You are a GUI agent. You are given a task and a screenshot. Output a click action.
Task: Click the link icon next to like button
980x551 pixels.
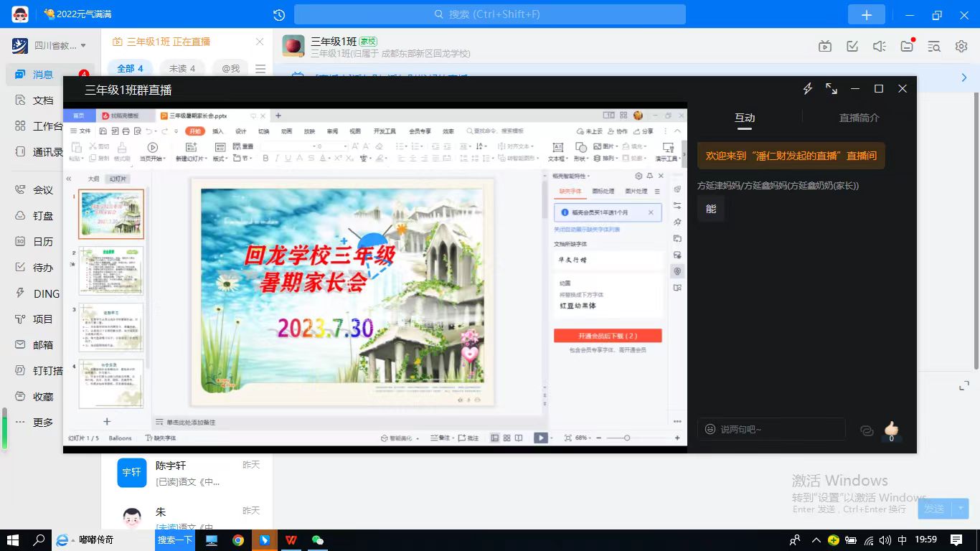coord(867,430)
